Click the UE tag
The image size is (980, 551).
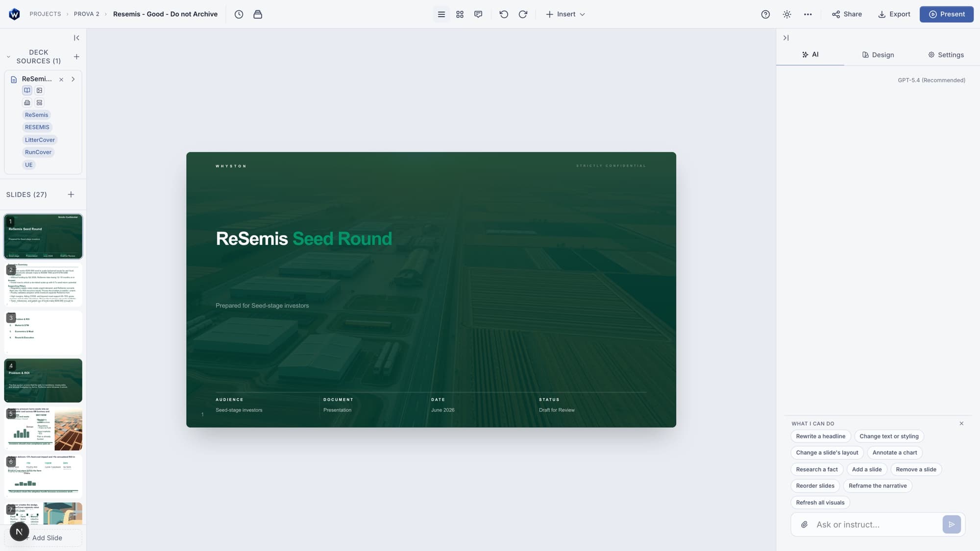[29, 165]
